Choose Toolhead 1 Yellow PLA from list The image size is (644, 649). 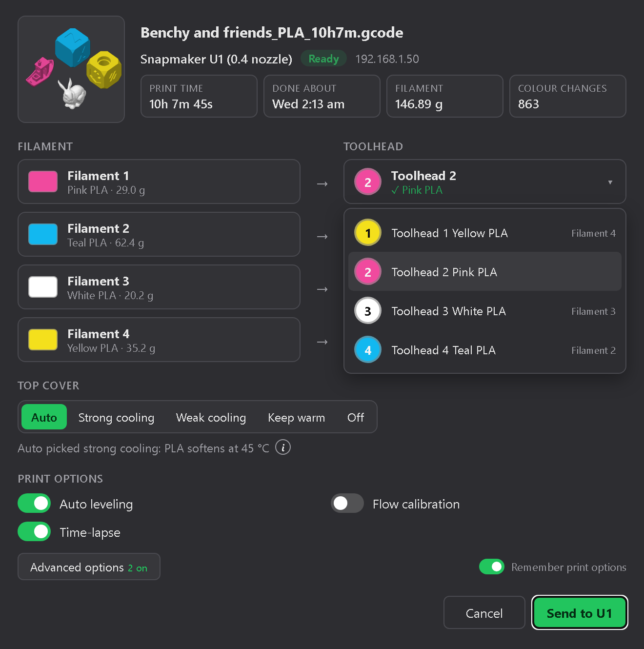pyautogui.click(x=484, y=233)
